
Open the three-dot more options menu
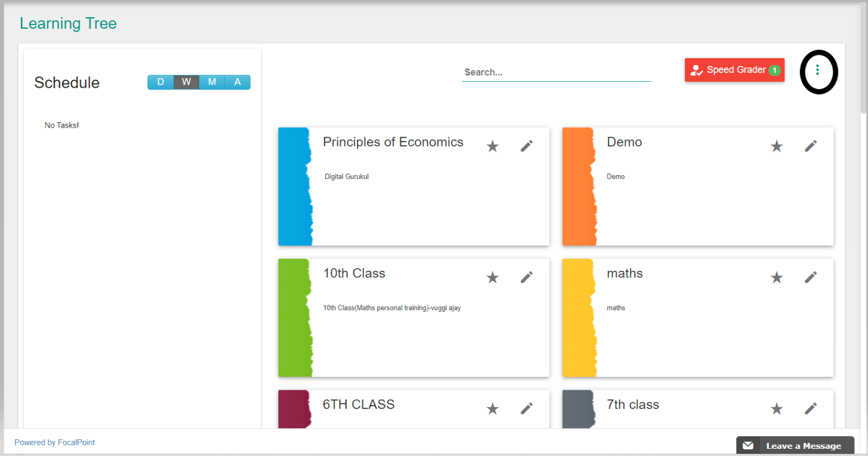pos(817,70)
